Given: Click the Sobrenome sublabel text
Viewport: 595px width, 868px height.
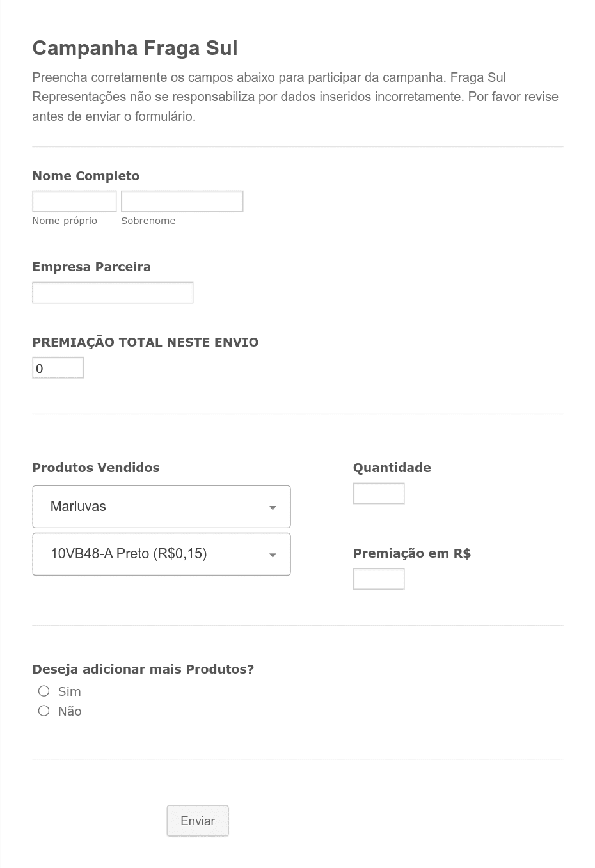Looking at the screenshot, I should coord(148,221).
